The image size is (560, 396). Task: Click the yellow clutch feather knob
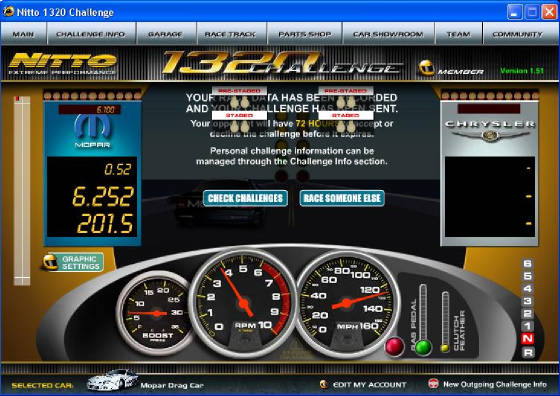click(x=445, y=347)
